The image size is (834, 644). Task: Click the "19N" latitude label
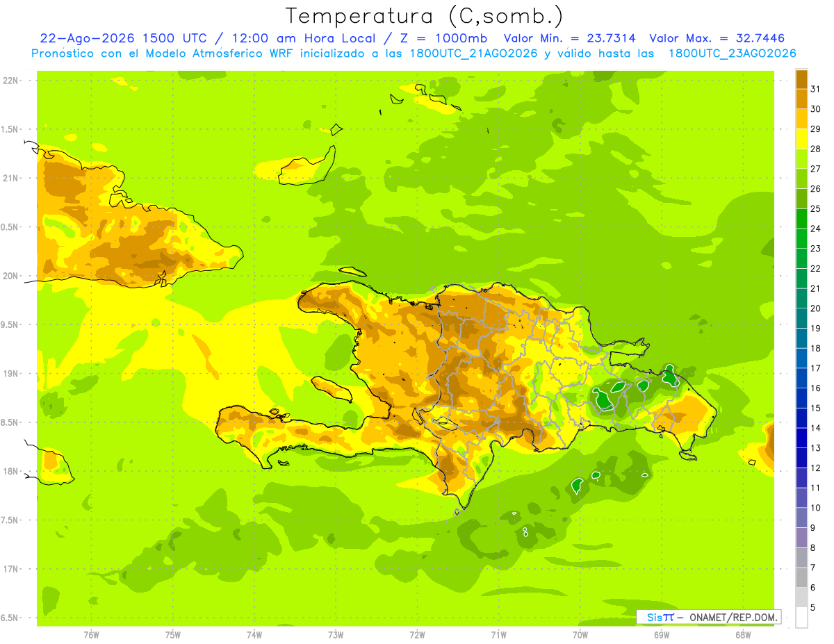pyautogui.click(x=10, y=374)
